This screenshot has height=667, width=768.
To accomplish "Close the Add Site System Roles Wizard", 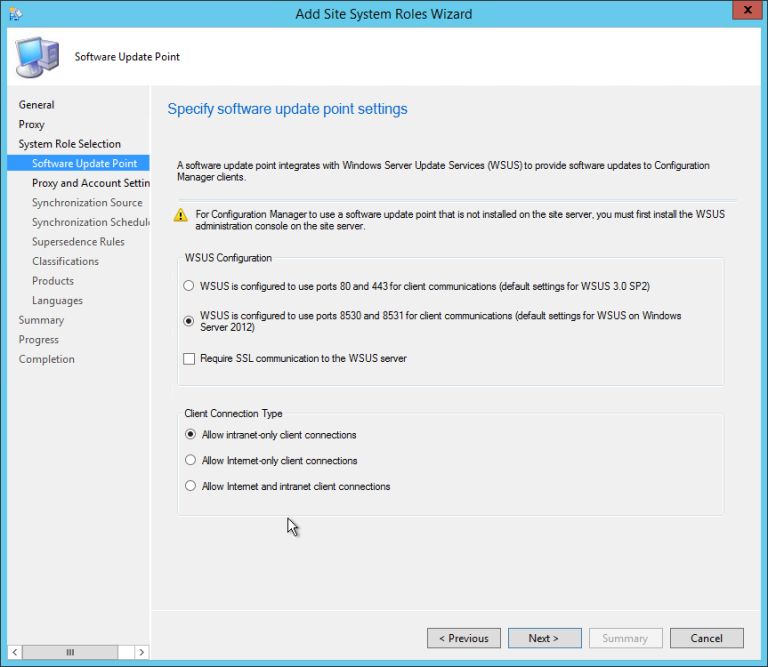I will 743,12.
